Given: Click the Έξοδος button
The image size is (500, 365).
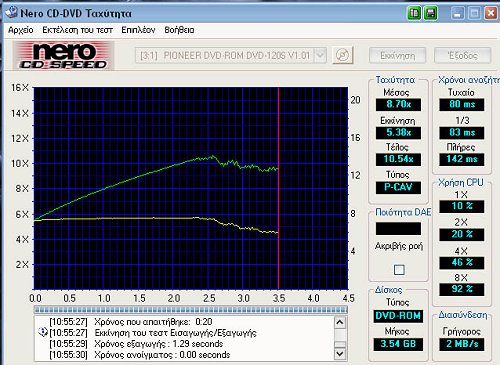Looking at the screenshot, I should tap(463, 55).
